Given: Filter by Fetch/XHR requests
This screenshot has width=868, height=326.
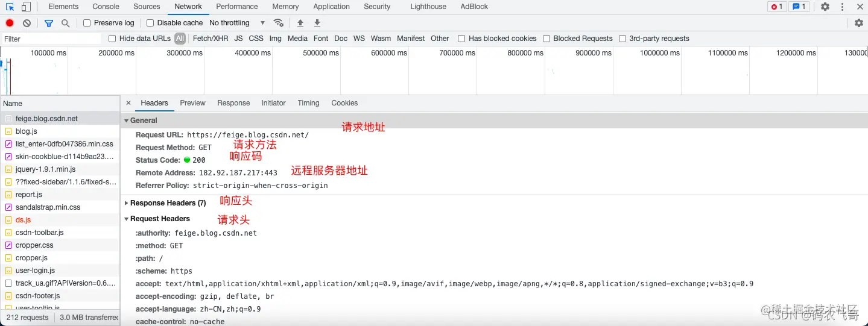Looking at the screenshot, I should 211,39.
